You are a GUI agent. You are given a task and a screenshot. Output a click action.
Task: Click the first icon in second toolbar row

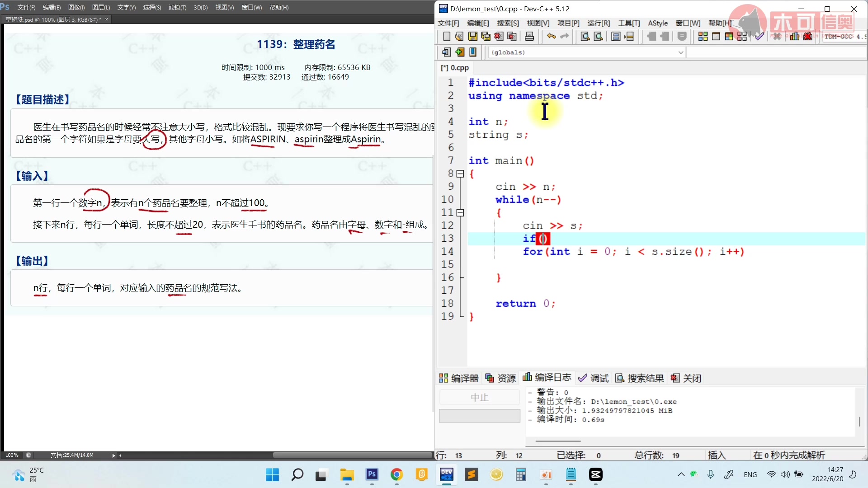[447, 52]
